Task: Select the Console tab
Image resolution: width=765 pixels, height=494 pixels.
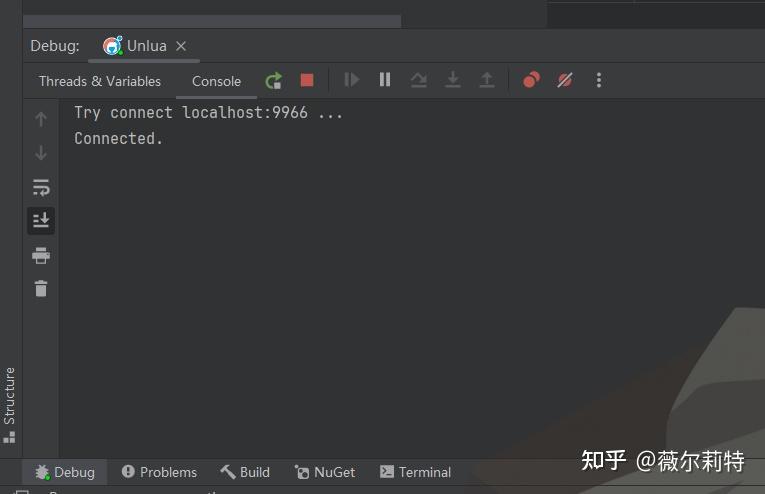Action: pos(216,81)
